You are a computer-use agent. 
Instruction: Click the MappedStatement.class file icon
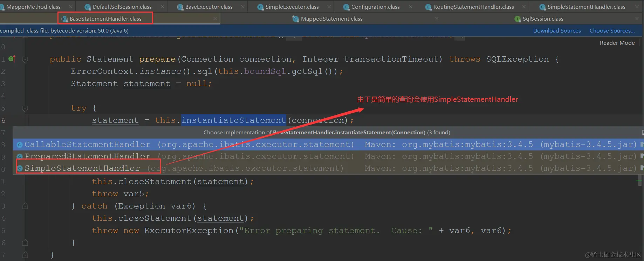tap(296, 19)
